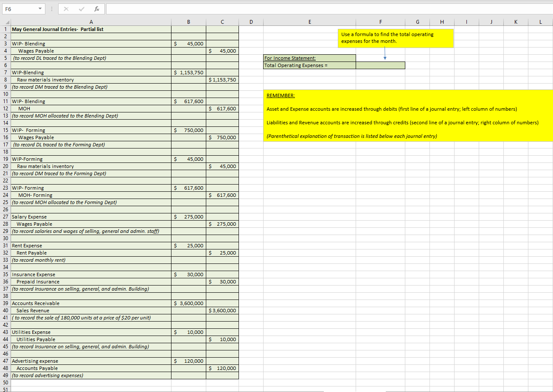The width and height of the screenshot is (553, 392).
Task: Select the For Income Statement header cell
Action: coord(309,58)
